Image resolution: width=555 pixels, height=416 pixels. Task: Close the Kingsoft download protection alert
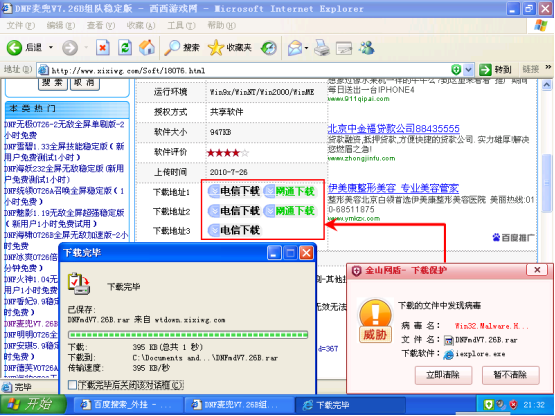coord(537,270)
